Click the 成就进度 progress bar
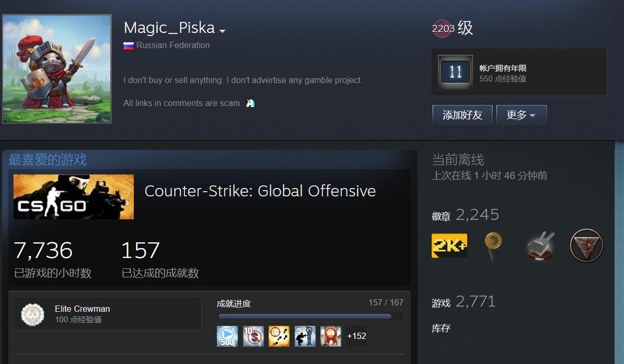Screen dimensions: 624x364 tap(310, 316)
